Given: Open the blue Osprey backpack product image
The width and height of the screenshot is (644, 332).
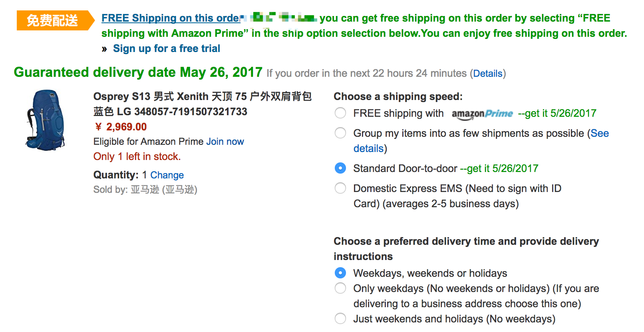Looking at the screenshot, I should click(x=45, y=120).
